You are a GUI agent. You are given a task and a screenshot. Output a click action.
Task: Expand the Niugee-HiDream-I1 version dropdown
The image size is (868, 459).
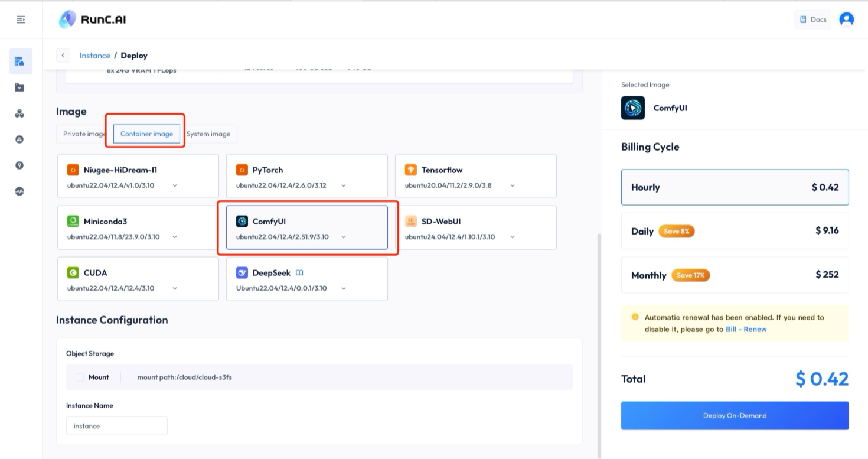pos(174,185)
